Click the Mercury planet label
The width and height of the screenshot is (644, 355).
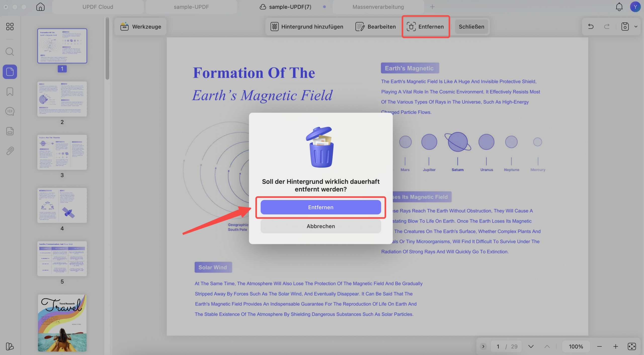pyautogui.click(x=538, y=170)
